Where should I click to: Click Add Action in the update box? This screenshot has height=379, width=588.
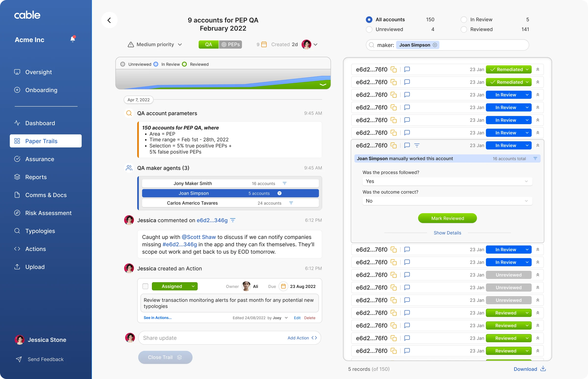point(302,338)
